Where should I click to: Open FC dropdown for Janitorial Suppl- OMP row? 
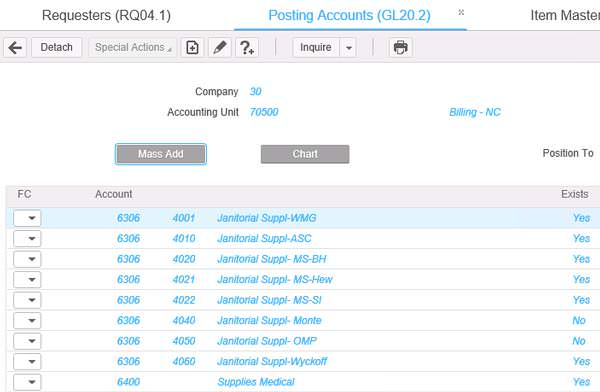(27, 341)
